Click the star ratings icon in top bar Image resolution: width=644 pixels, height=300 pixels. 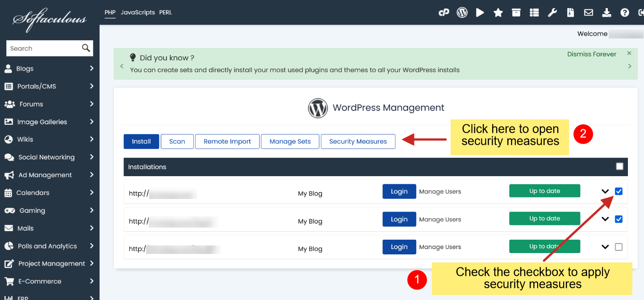[498, 13]
